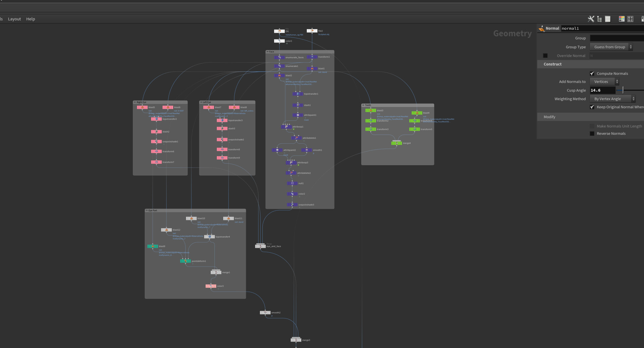
Task: Select the pointdeform1 node
Action: click(185, 261)
